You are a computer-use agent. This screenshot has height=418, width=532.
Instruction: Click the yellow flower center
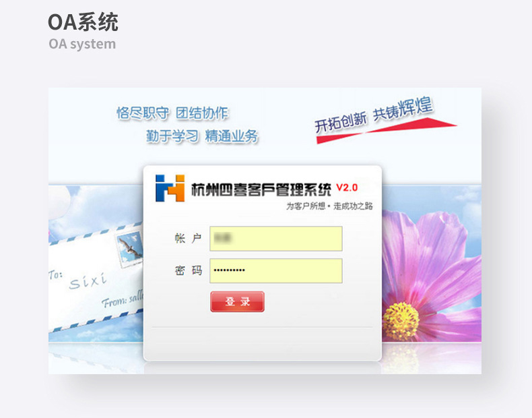pyautogui.click(x=401, y=322)
